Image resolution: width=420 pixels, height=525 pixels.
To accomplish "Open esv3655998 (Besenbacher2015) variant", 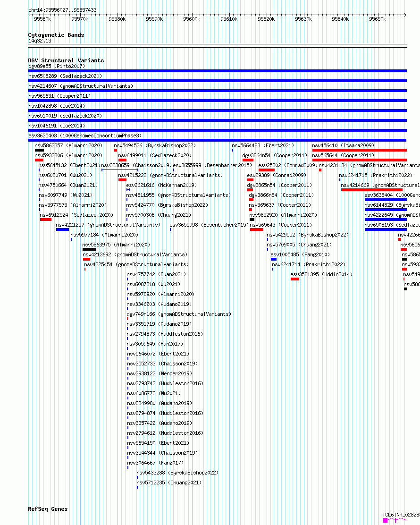I will [x=209, y=225].
